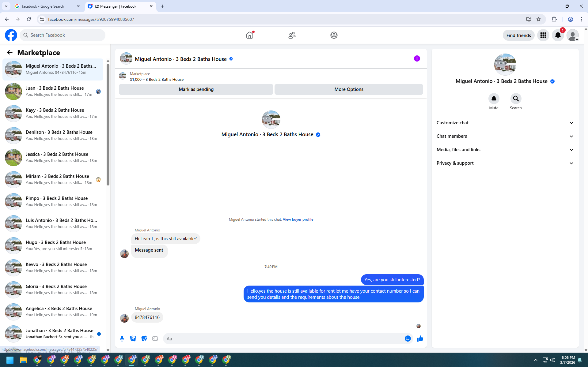Install app icon in address bar
Screen dimensions: 588x367
[529, 19]
